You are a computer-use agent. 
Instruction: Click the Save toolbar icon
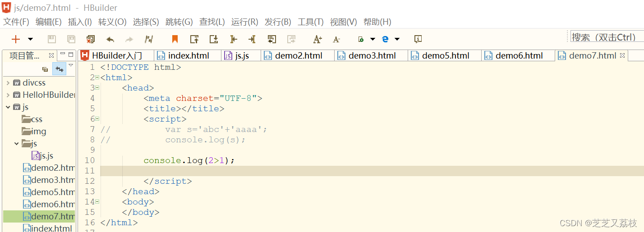[52, 39]
